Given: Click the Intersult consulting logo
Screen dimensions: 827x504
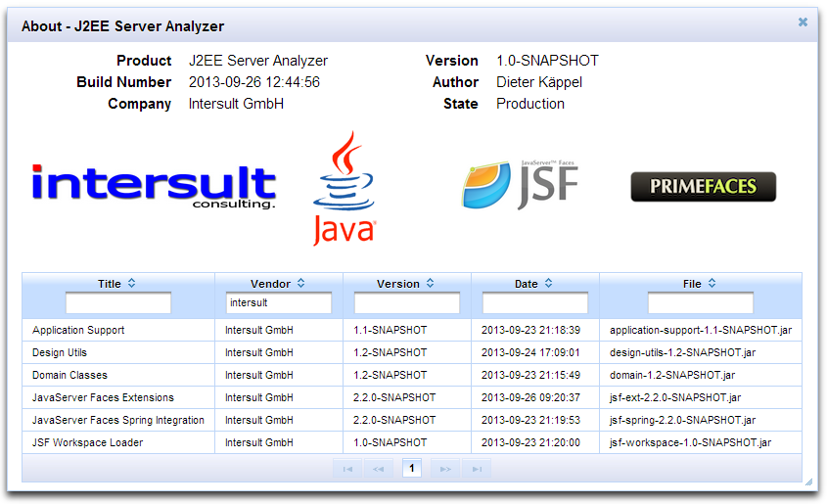Looking at the screenshot, I should 154,187.
